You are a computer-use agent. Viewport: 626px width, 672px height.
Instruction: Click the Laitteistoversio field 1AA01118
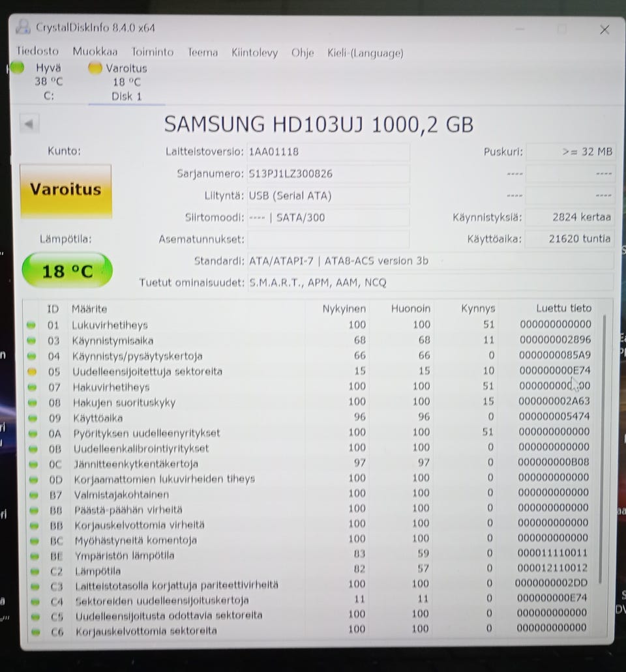[x=328, y=152]
